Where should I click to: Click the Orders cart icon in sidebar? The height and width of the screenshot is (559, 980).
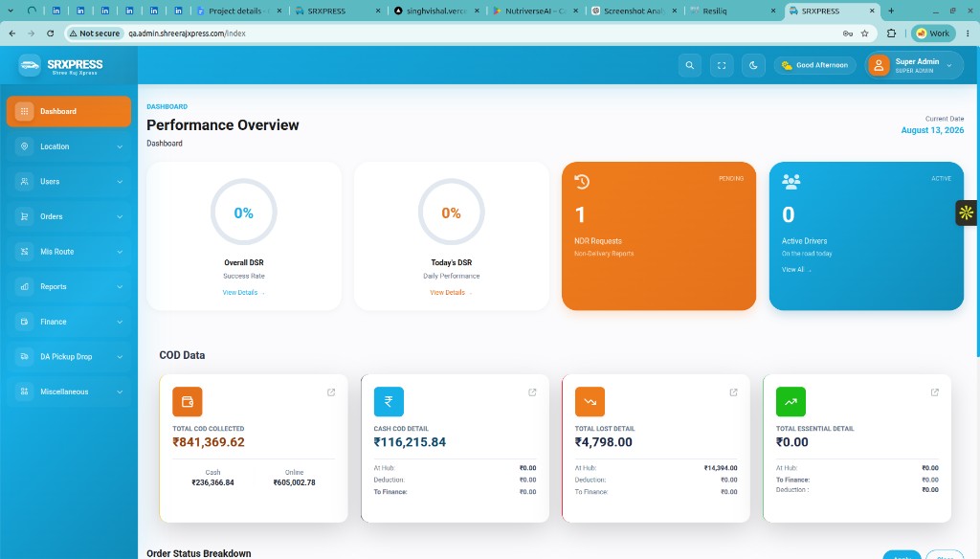click(x=24, y=216)
